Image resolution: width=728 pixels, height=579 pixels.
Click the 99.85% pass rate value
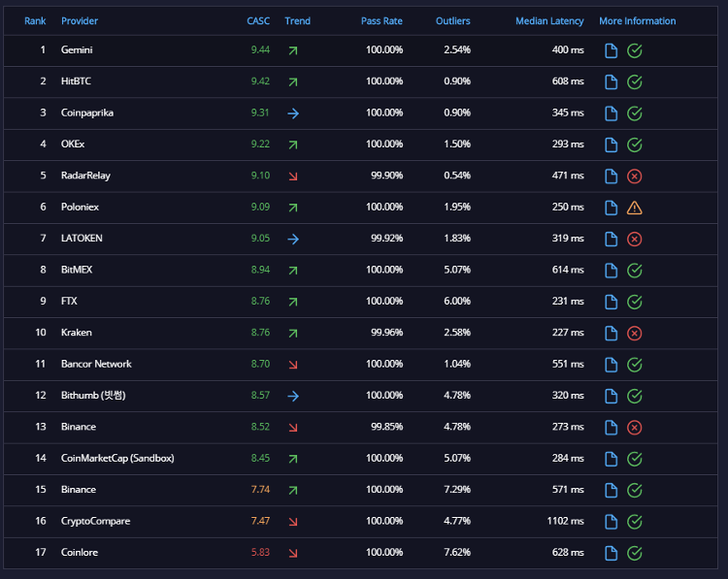(x=386, y=427)
